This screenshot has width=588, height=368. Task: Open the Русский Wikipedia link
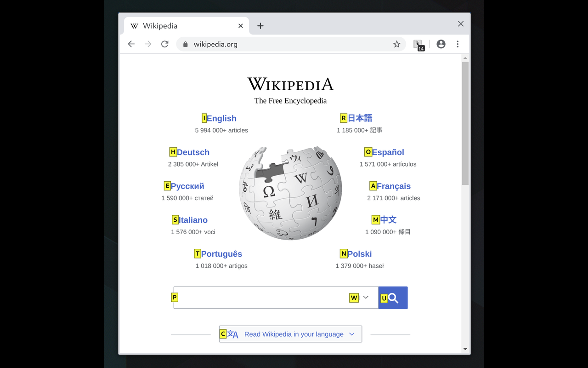coord(187,186)
